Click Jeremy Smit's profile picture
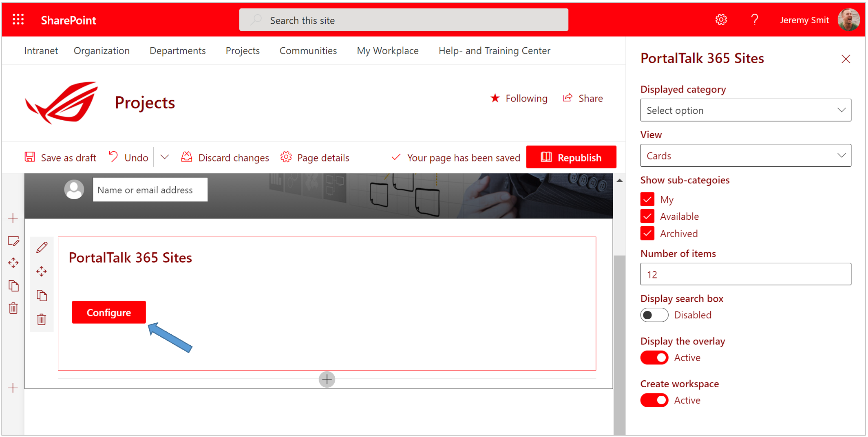 848,20
